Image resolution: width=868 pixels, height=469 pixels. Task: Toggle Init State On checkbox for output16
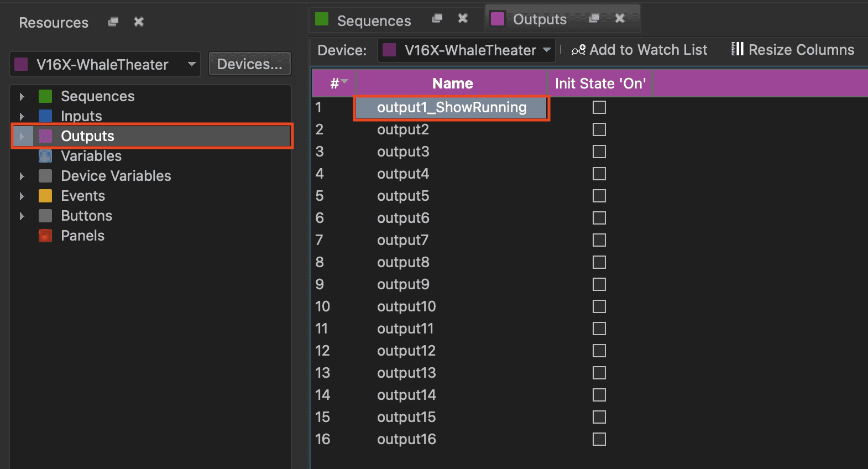point(599,439)
